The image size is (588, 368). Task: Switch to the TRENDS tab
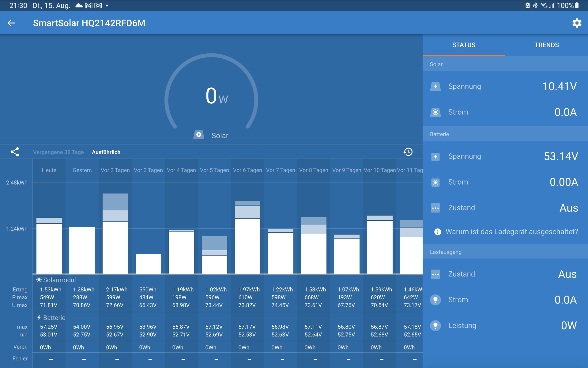pyautogui.click(x=546, y=45)
